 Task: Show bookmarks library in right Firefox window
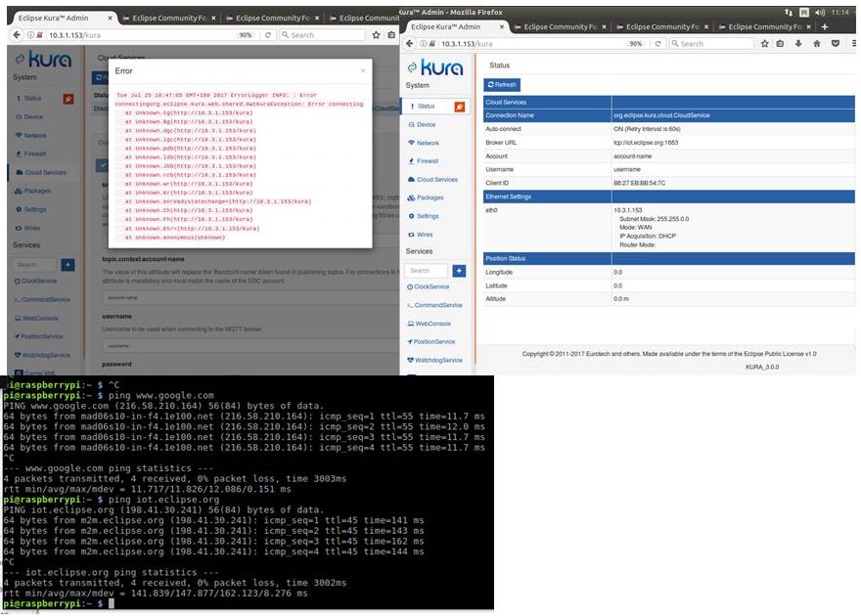coord(781,43)
